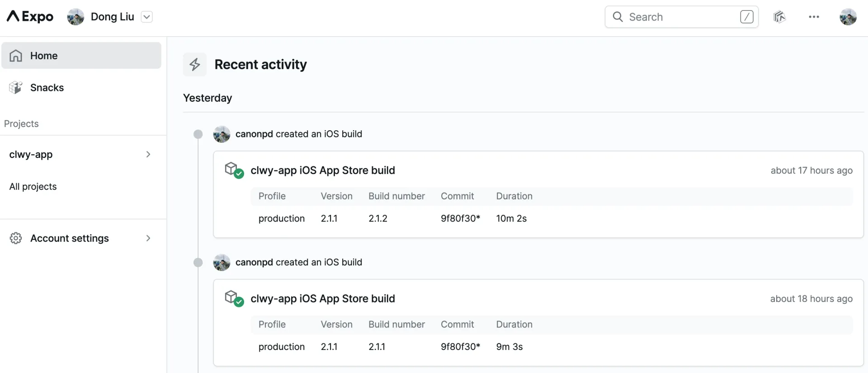The width and height of the screenshot is (868, 373).
Task: Click commit 9f80f30* in the 9m 3s row
Action: tap(461, 347)
